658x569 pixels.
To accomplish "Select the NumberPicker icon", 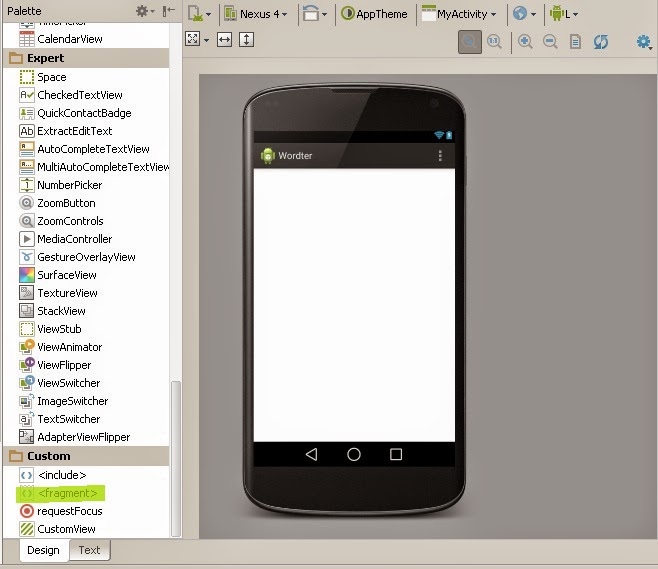I will [x=27, y=185].
